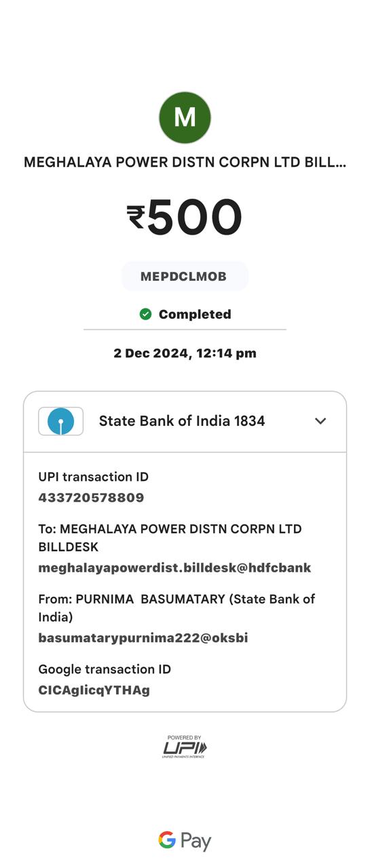This screenshot has width=370, height=868.
Task: Select the MEPDCLMOB chip label
Action: [184, 277]
